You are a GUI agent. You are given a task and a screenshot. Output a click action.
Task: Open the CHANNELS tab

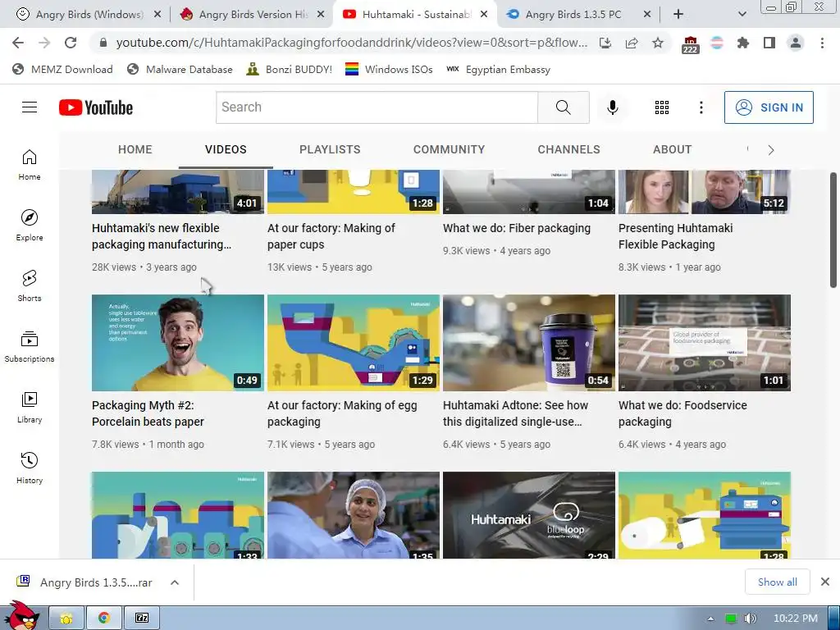pyautogui.click(x=569, y=149)
